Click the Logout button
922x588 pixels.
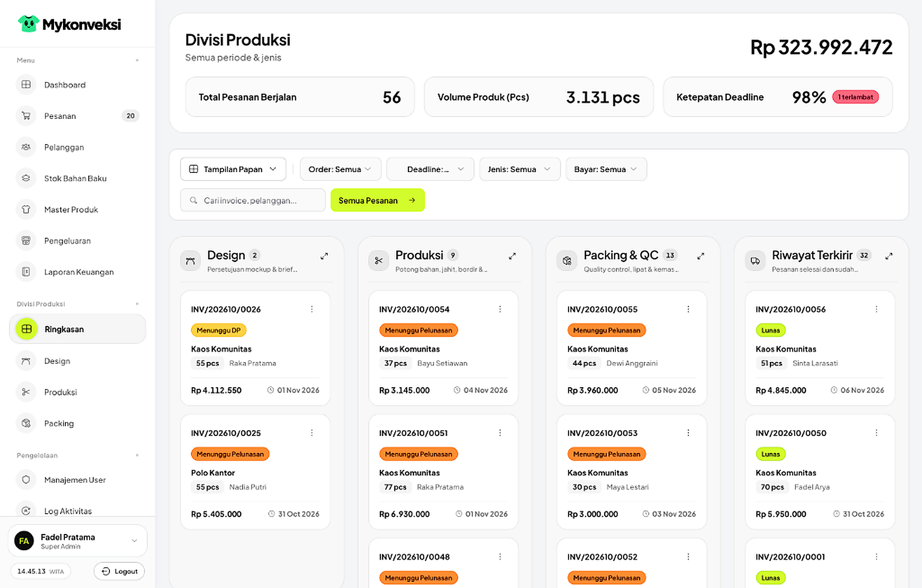119,571
